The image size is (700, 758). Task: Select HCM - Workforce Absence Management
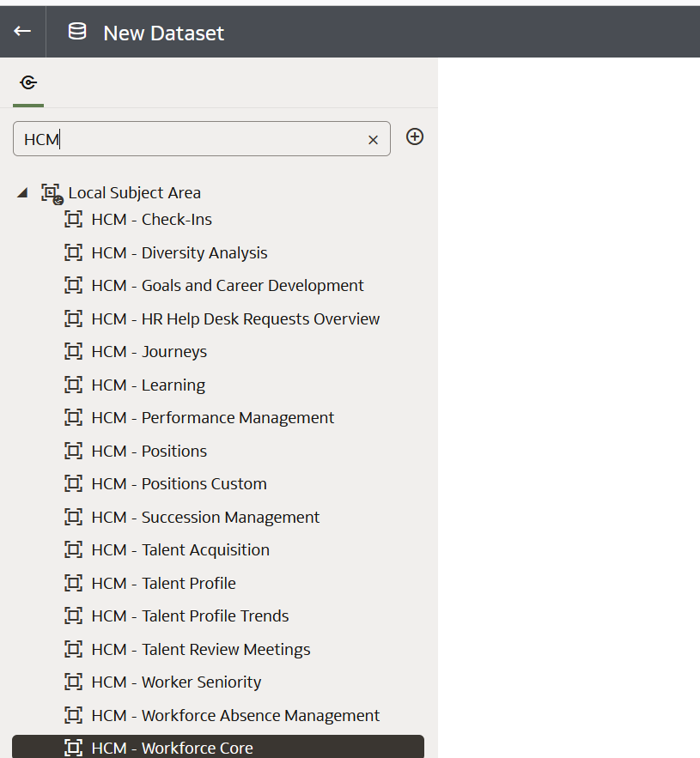[235, 715]
